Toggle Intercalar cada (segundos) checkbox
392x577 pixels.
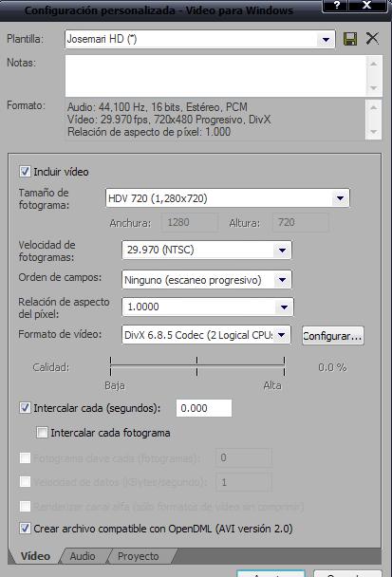[25, 408]
